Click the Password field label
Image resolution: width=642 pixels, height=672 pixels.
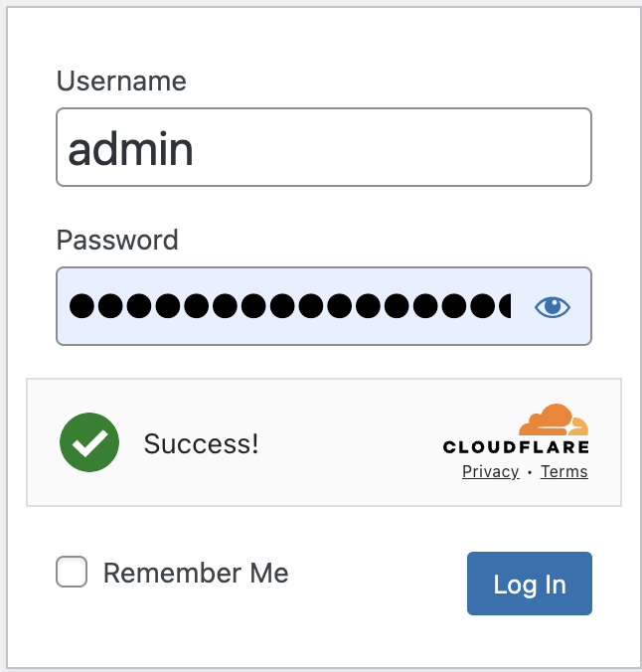[x=117, y=240]
